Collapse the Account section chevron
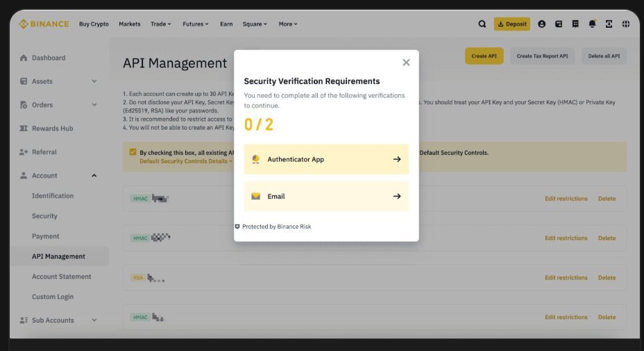Screen dimensions: 644x351 pyautogui.click(x=94, y=175)
